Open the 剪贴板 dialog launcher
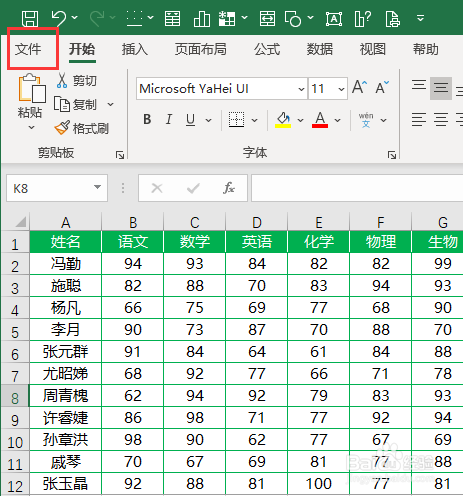This screenshot has height=496, width=463. [120, 155]
